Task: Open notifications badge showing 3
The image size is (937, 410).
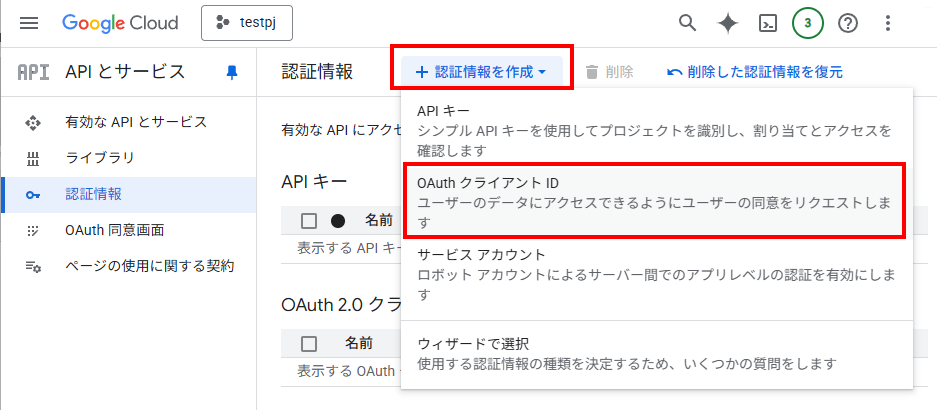Action: [x=808, y=23]
